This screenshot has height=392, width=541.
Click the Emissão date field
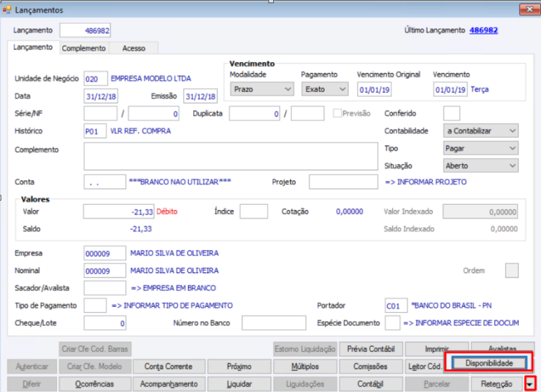point(200,96)
